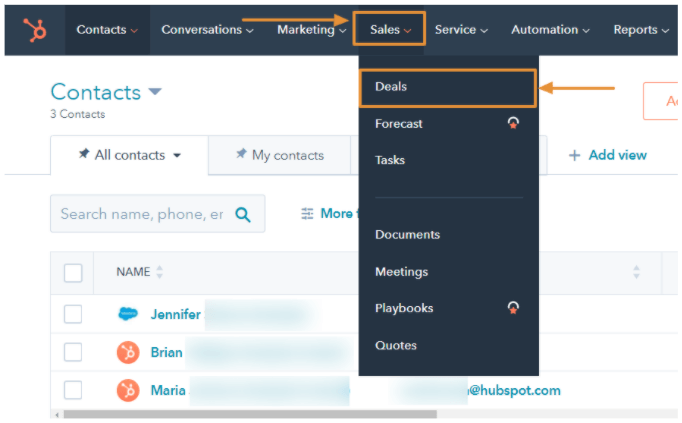Open the Contacts navigation menu
The height and width of the screenshot is (423, 682).
(x=107, y=30)
